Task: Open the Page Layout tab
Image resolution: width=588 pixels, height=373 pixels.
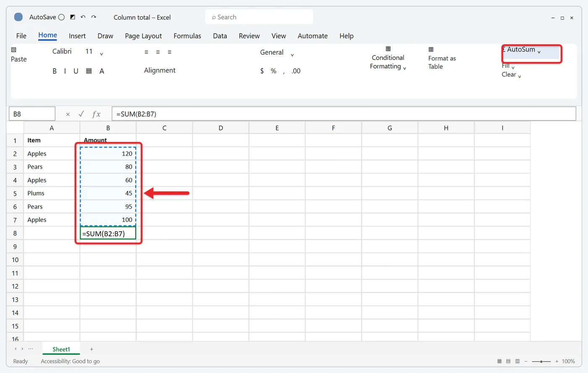Action: 143,36
